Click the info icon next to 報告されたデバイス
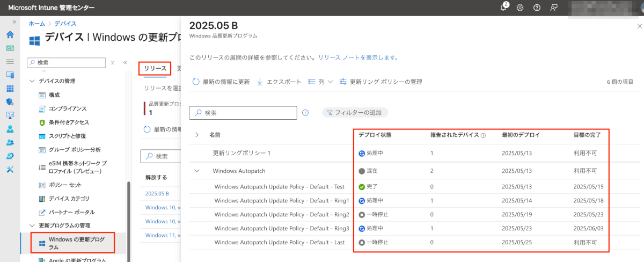 point(483,135)
